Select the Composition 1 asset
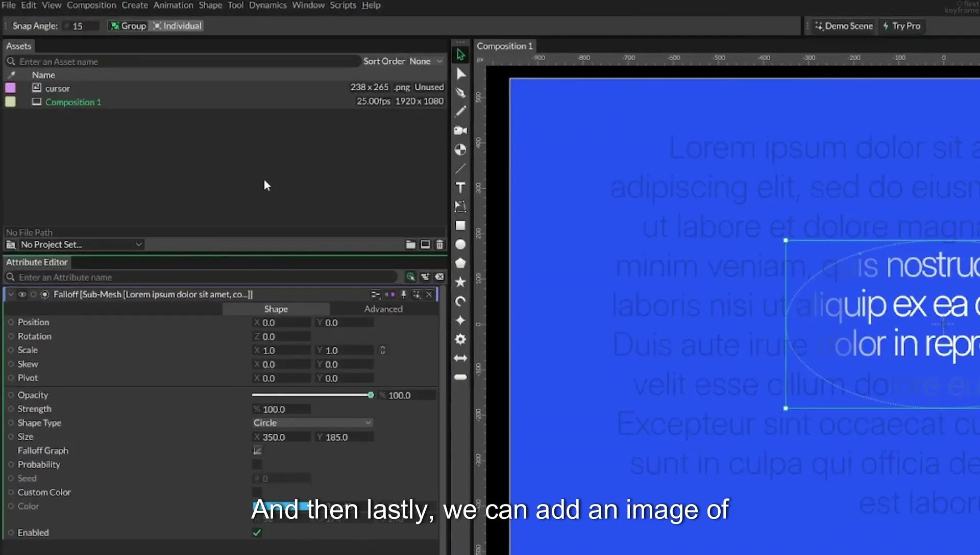Viewport: 980px width, 555px height. pos(73,102)
